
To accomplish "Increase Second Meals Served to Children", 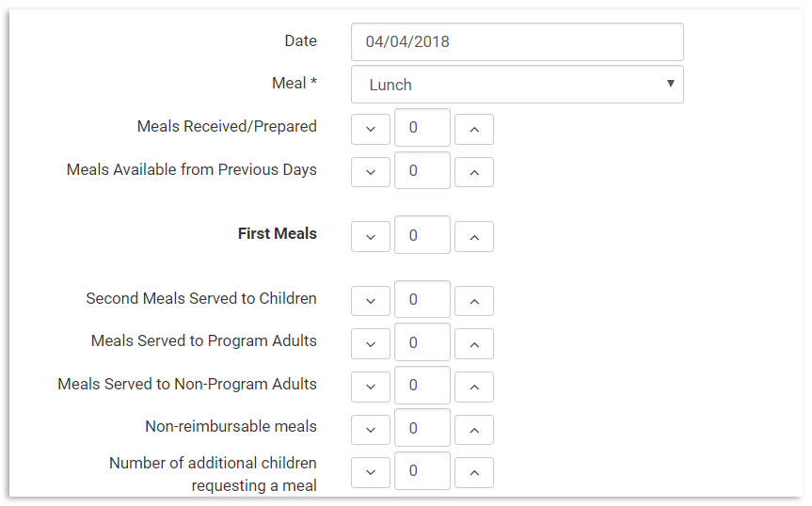I will tap(474, 301).
